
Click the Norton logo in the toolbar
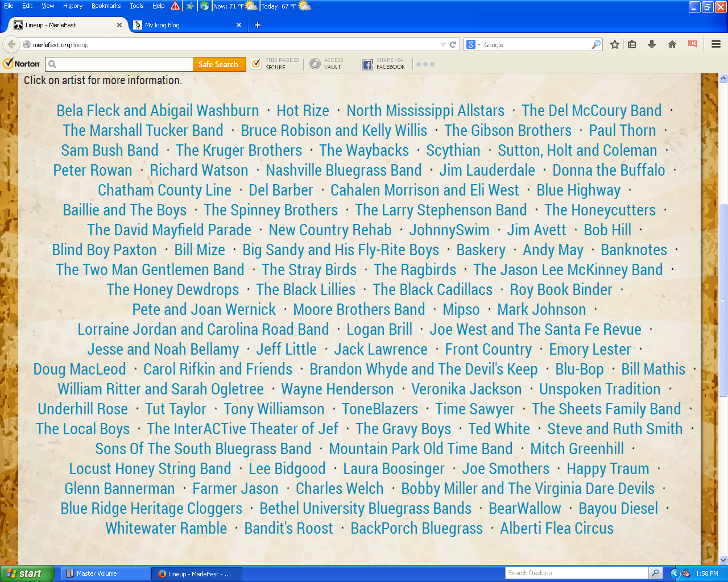[x=22, y=64]
